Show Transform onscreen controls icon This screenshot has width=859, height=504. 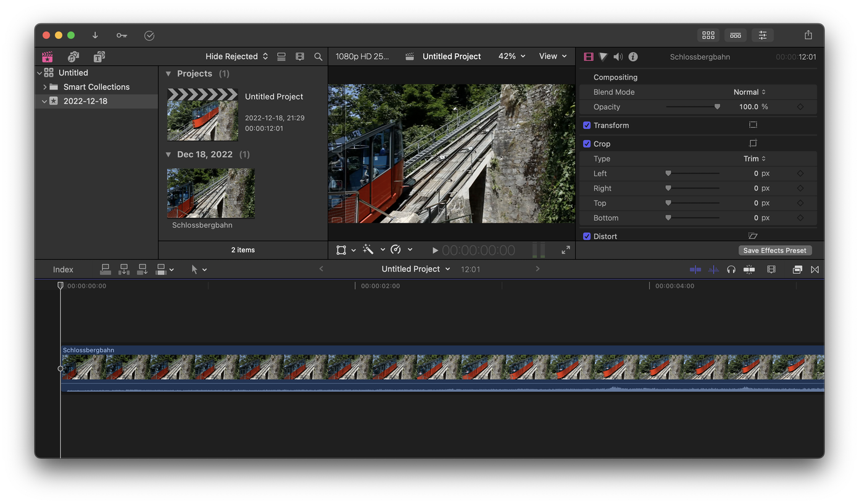(753, 125)
